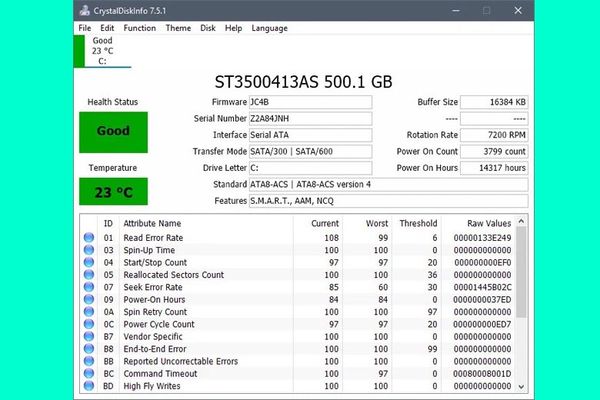Viewport: 600px width, 400px height.
Task: Open the File menu
Action: coord(84,28)
